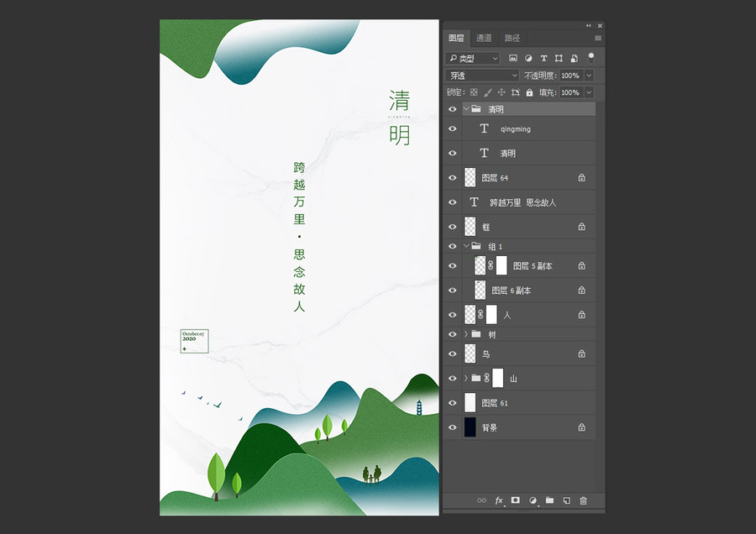Click the lock icon on 鸟 layer
This screenshot has width=756, height=534.
tap(582, 353)
